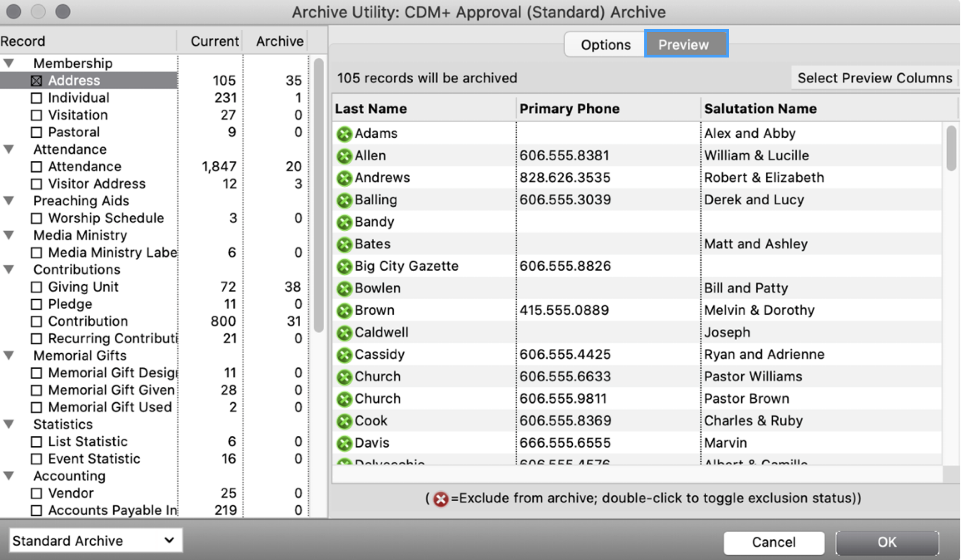
Task: Click the exclusion icon beside Caldwell
Action: tap(344, 332)
